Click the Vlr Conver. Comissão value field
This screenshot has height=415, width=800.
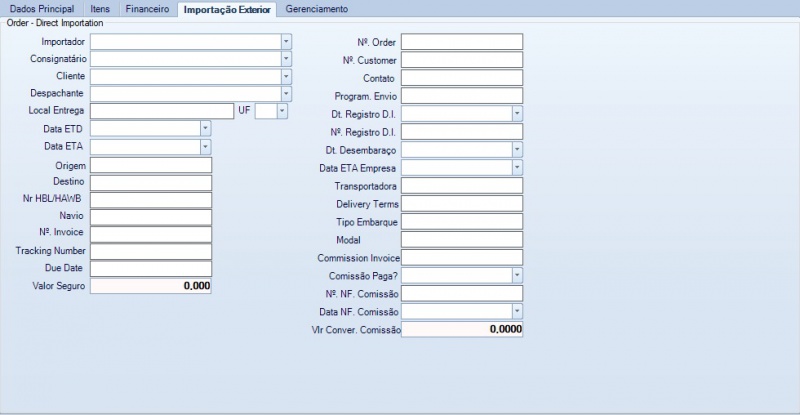point(461,329)
